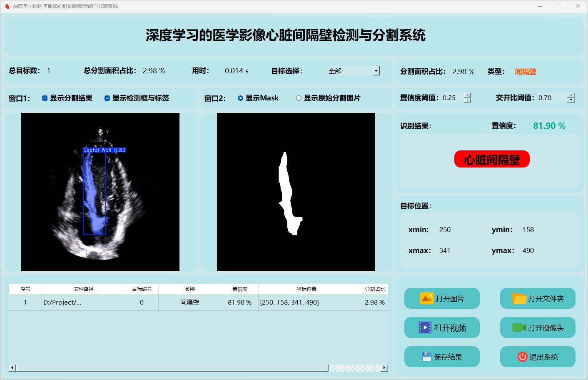Click the picture icon on 打开图片 button
Image resolution: width=588 pixels, height=380 pixels.
(x=426, y=298)
